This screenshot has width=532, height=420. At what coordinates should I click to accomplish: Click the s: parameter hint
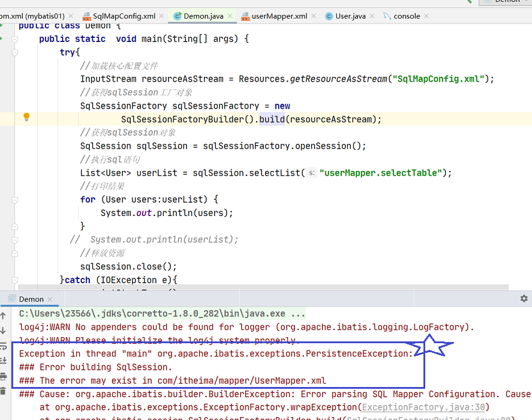pyautogui.click(x=311, y=173)
